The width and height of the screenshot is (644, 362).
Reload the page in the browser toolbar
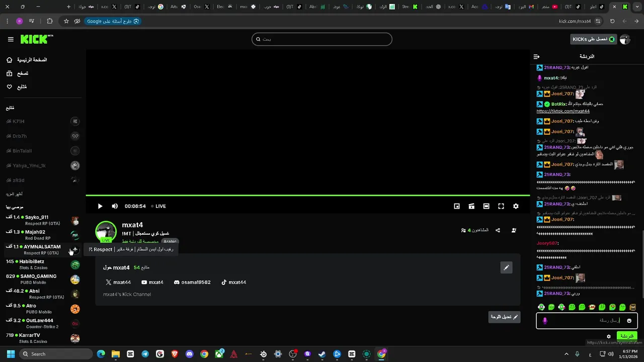[x=612, y=21]
